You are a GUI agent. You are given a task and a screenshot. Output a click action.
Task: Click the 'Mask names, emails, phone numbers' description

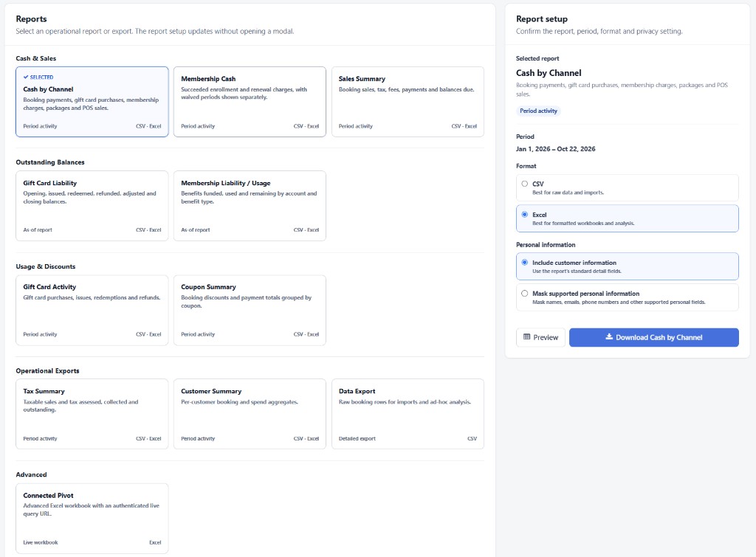pos(619,302)
